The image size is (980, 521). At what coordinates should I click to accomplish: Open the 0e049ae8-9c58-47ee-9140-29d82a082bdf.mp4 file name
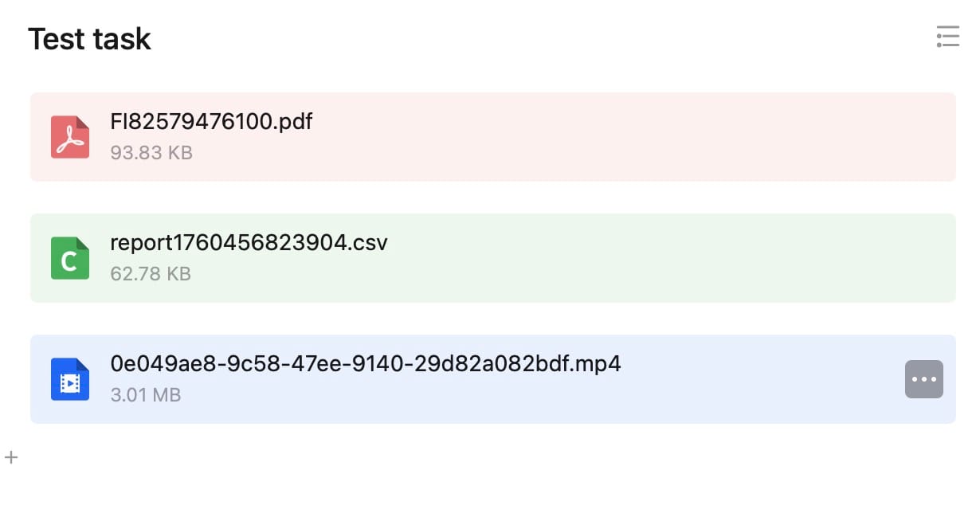pyautogui.click(x=366, y=364)
